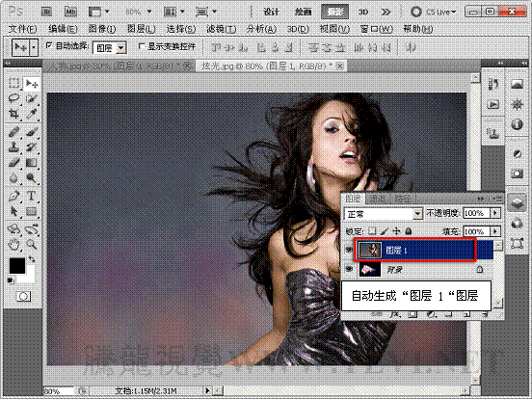
Task: Switch to the Paths tab
Action: (403, 199)
